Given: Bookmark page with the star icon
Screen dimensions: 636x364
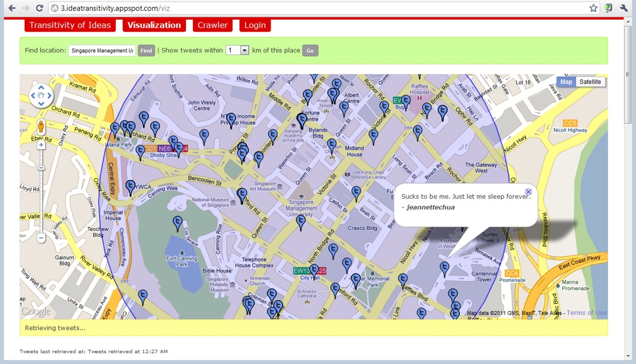Looking at the screenshot, I should (593, 8).
